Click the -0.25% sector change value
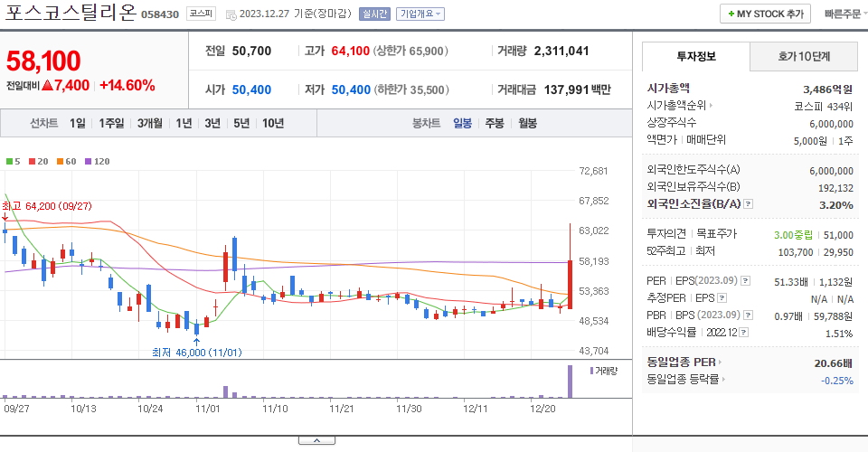The image size is (868, 452). tap(837, 381)
